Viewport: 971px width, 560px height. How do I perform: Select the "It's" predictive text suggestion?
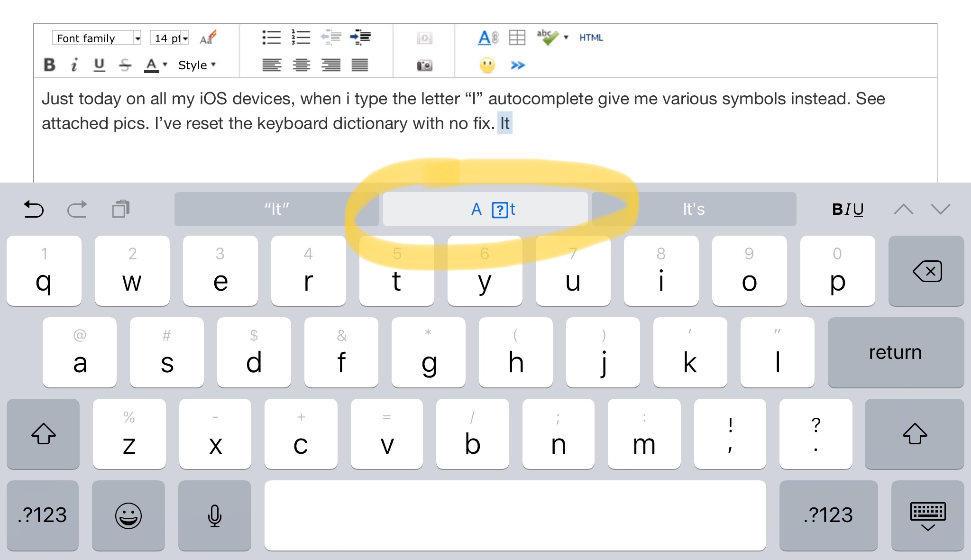pos(693,209)
